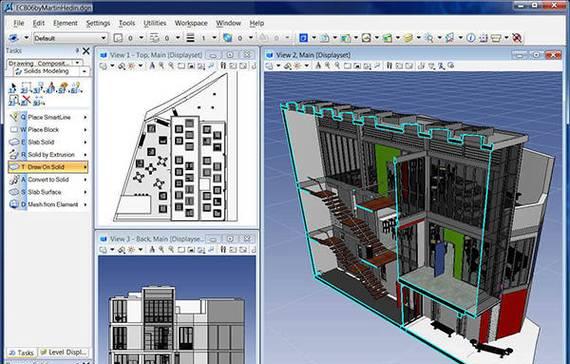Choose the Slab Surface task
570x364 pixels.
48,192
